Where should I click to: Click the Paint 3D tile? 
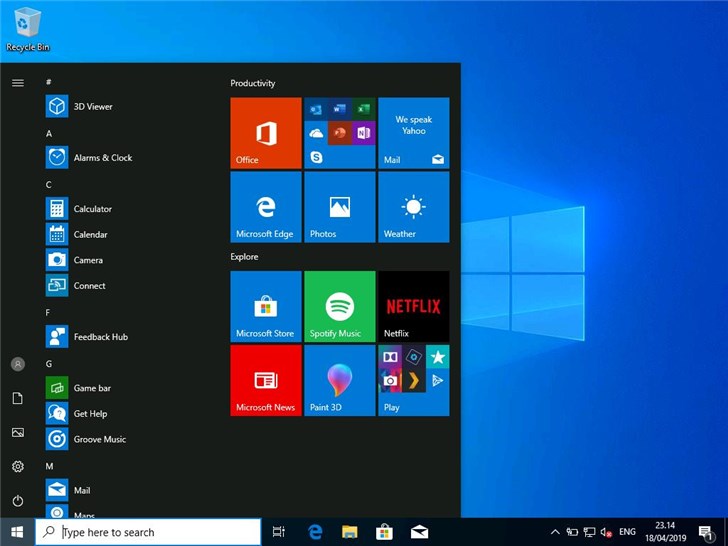pyautogui.click(x=339, y=380)
